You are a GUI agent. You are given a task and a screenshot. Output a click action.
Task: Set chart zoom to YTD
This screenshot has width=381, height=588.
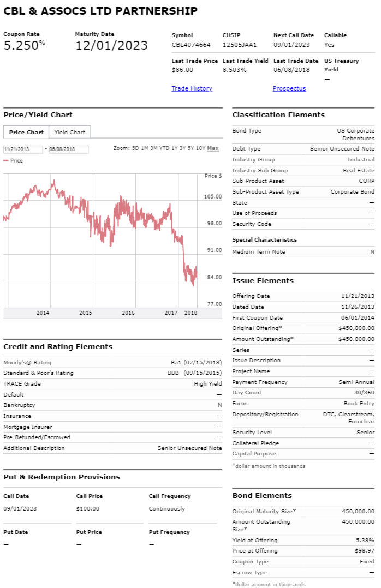[x=164, y=148]
